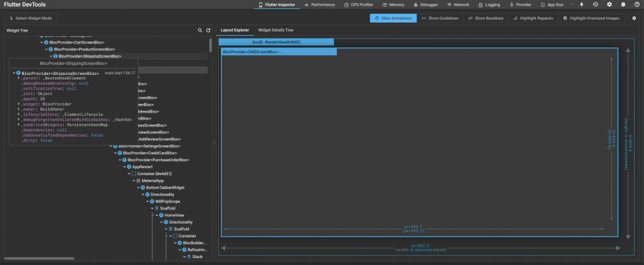Open DevTools settings gear in top bar
Viewport: 644px width, 265px height.
coord(609,4)
